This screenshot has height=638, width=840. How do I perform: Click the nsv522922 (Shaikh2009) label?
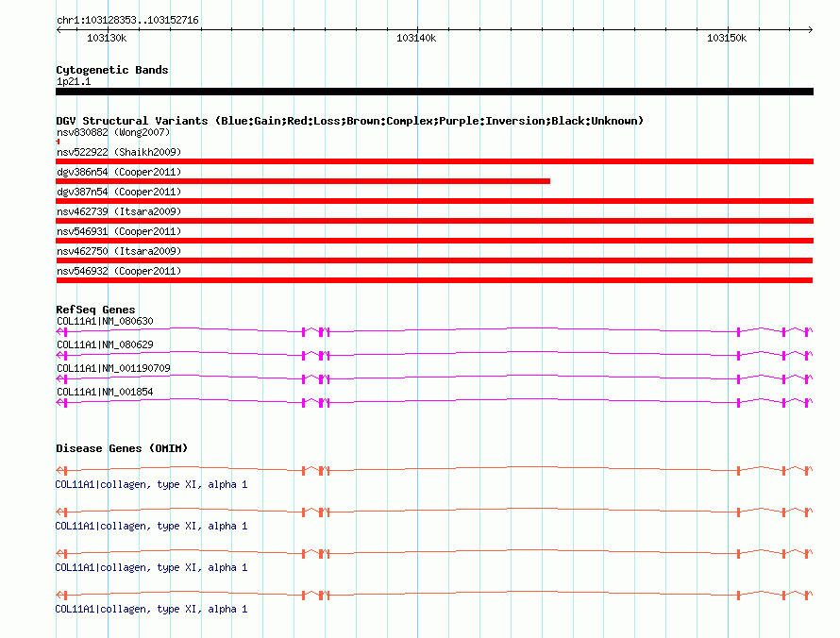tap(119, 152)
